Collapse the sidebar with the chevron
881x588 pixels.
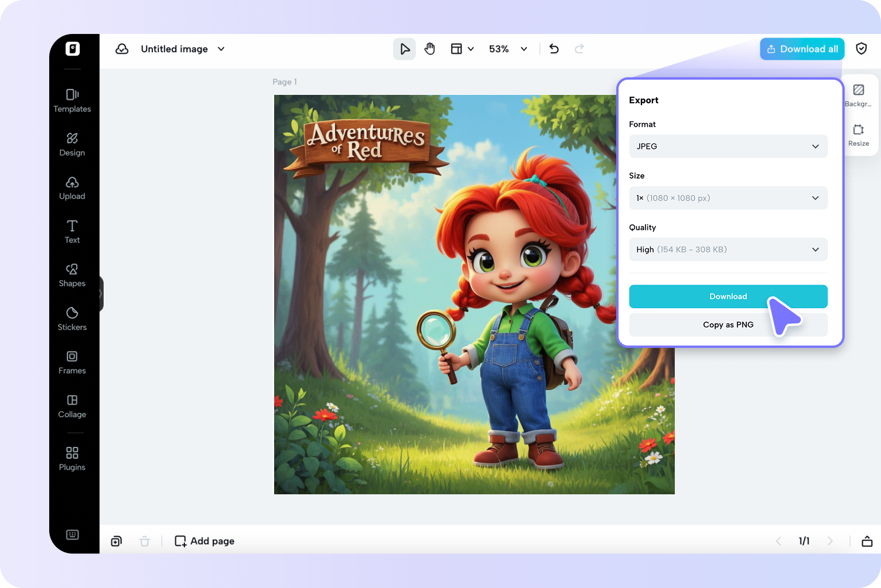(99, 293)
